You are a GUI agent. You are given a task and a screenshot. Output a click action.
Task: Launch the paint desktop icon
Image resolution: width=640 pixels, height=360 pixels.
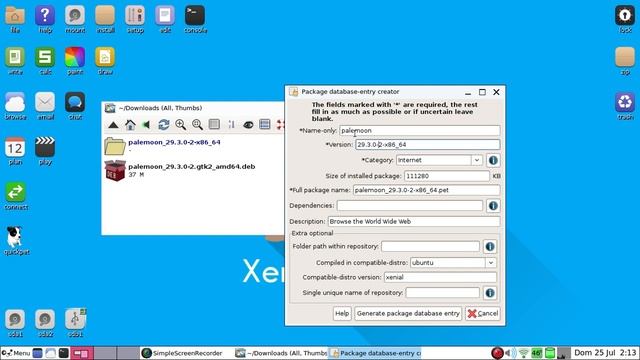click(75, 61)
